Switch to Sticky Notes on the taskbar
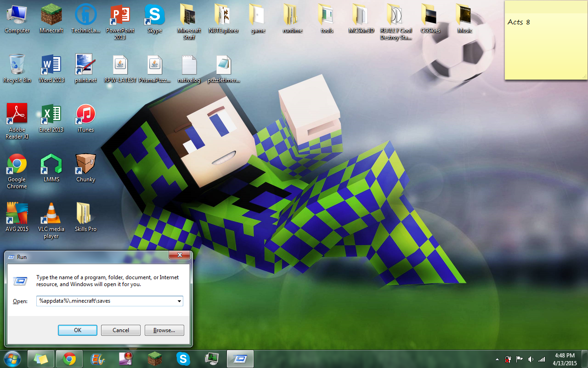 (x=41, y=359)
